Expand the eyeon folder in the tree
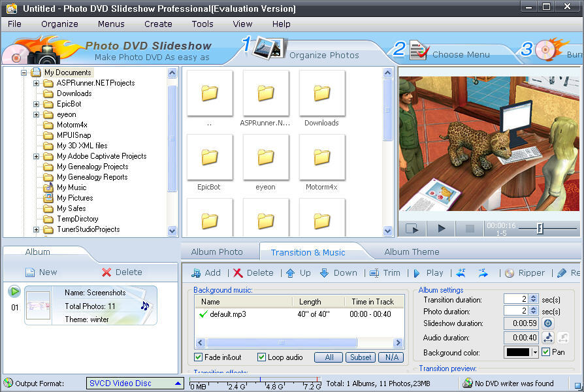Viewport: 584px width, 392px height. tap(37, 114)
